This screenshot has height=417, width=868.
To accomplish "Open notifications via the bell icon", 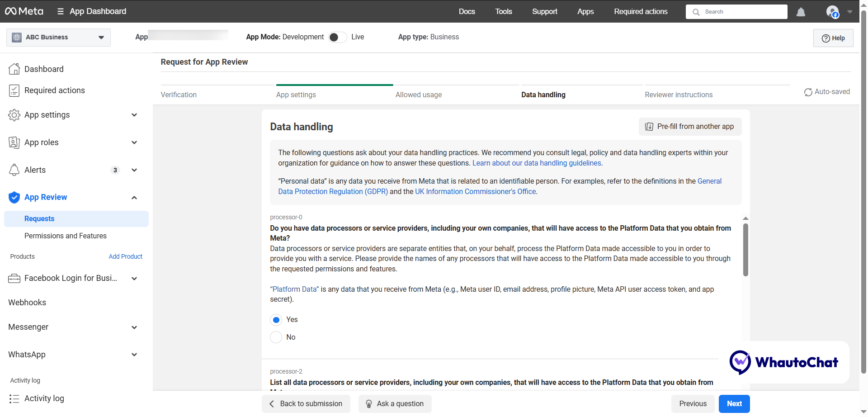I will [801, 12].
